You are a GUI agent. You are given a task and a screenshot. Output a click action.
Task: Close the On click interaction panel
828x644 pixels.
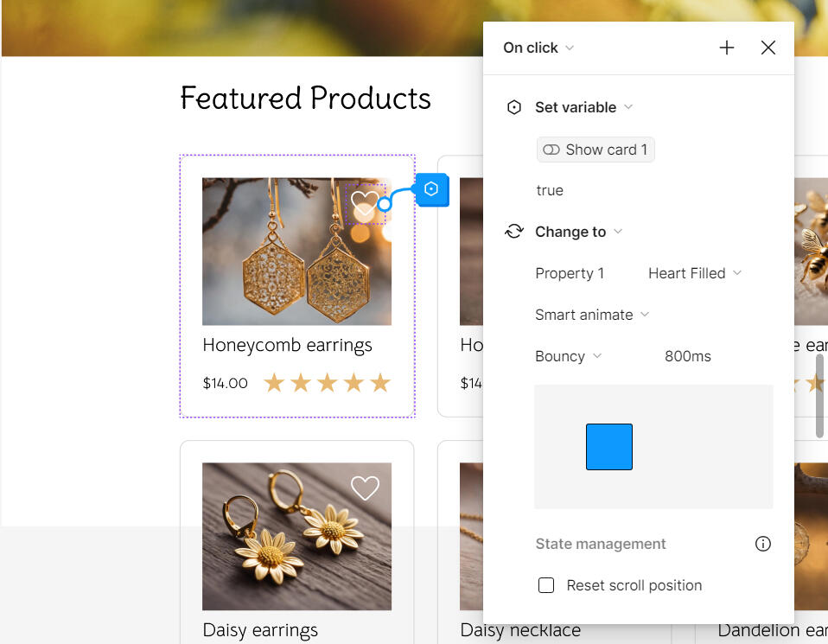coord(767,48)
